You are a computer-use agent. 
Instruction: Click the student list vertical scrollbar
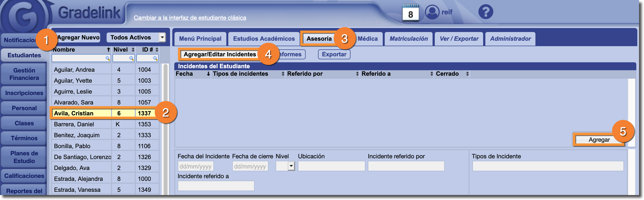click(x=165, y=125)
